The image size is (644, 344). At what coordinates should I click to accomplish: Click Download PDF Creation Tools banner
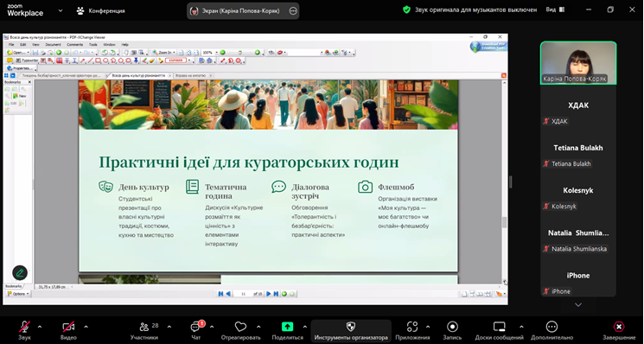tap(488, 47)
